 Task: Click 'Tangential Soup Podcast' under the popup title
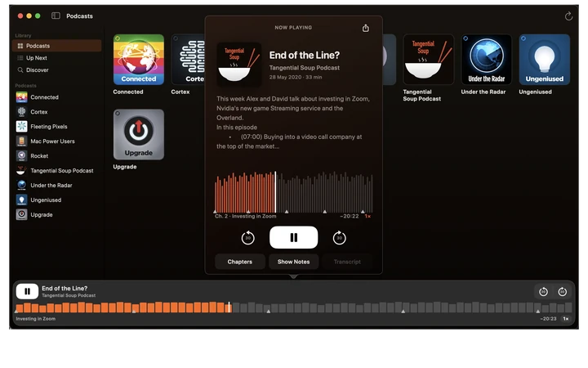[x=305, y=68]
